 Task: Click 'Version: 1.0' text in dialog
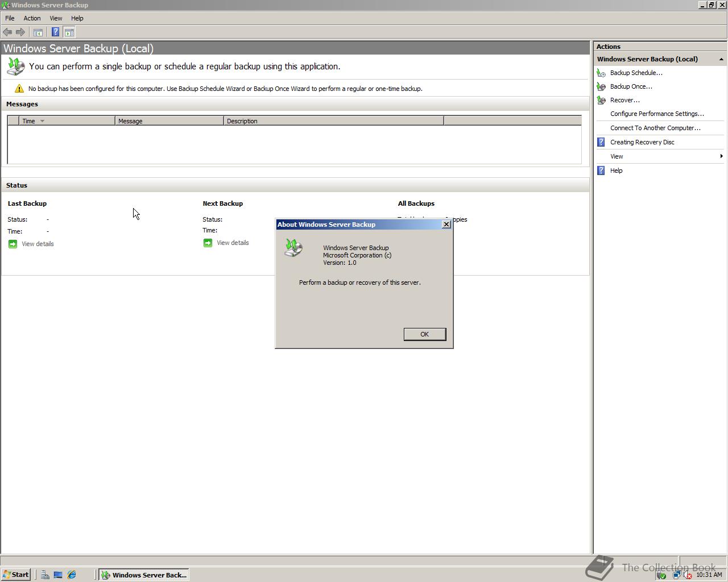click(x=340, y=263)
